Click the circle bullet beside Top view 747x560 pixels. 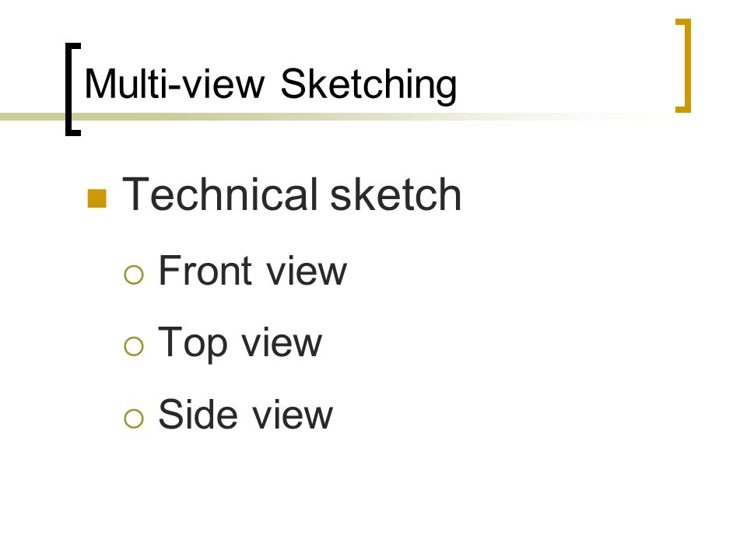tap(134, 346)
